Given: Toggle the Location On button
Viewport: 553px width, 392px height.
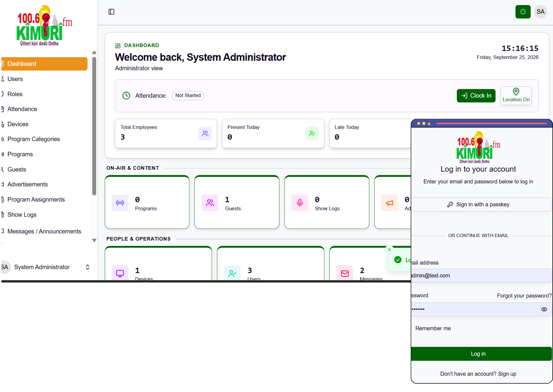Looking at the screenshot, I should 516,95.
